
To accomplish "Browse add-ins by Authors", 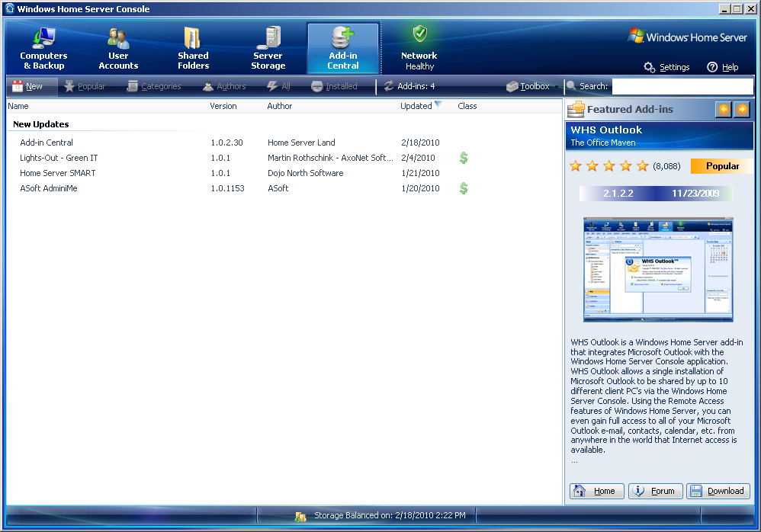I will point(224,86).
